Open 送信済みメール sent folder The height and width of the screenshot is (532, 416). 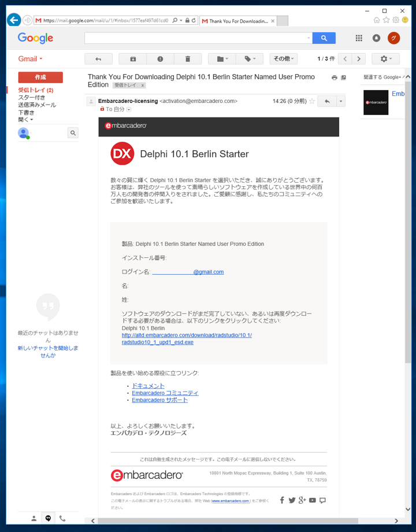click(37, 105)
